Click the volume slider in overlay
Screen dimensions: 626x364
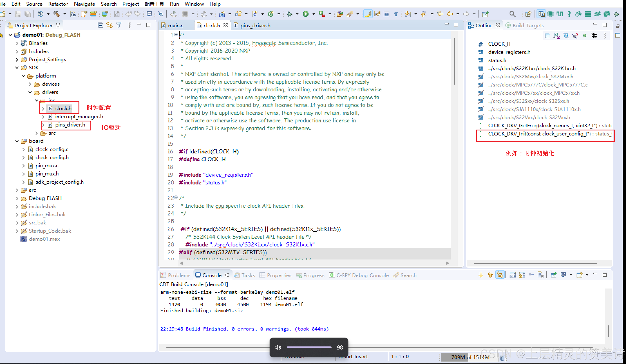pos(309,347)
